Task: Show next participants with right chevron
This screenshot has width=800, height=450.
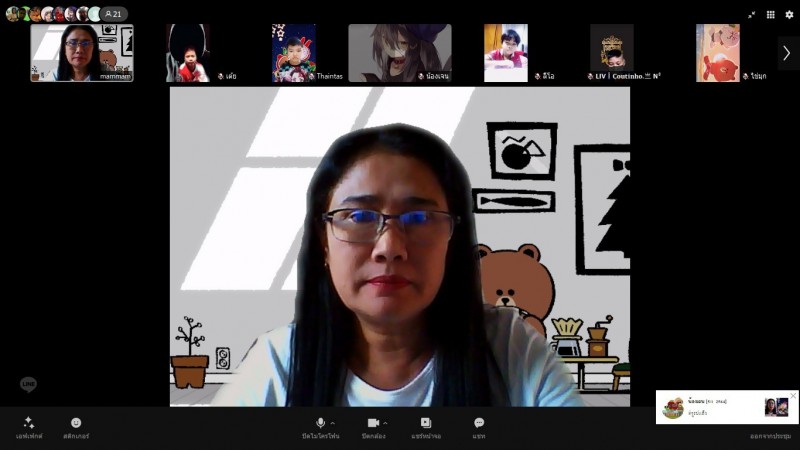Action: pos(786,53)
